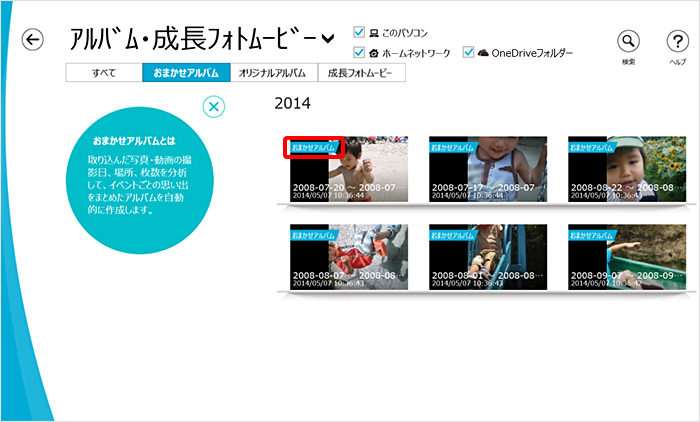
Task: Select the おまかせアルバム tab
Action: pyautogui.click(x=186, y=72)
